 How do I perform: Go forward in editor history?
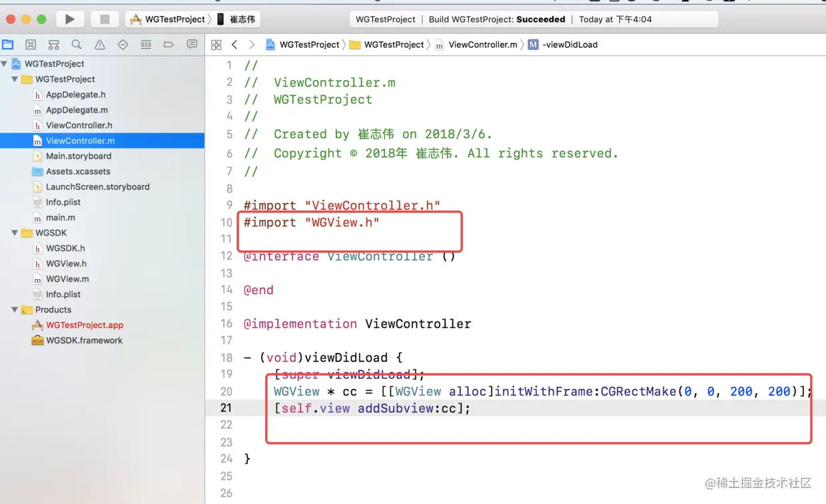[x=251, y=45]
